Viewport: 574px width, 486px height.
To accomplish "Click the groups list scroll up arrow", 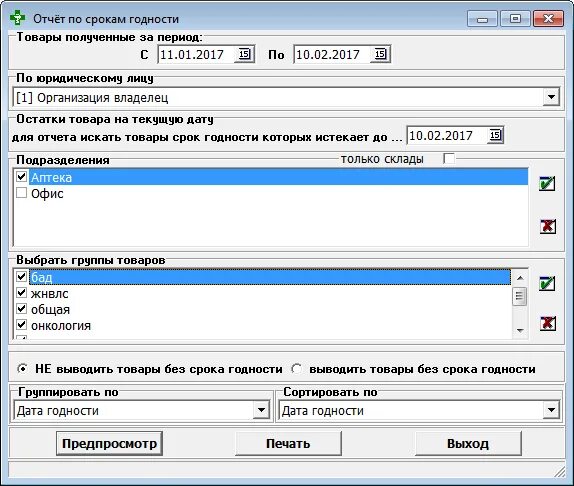I will click(x=520, y=278).
